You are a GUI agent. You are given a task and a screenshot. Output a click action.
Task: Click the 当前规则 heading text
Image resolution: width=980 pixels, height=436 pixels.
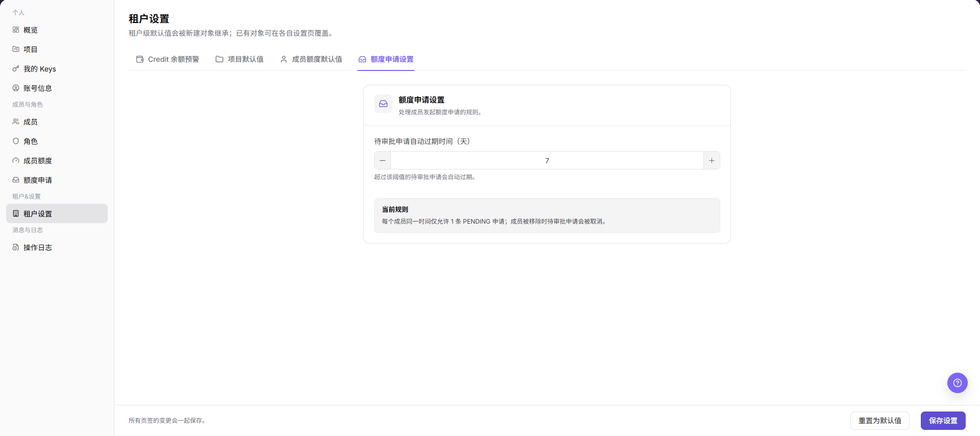[395, 209]
